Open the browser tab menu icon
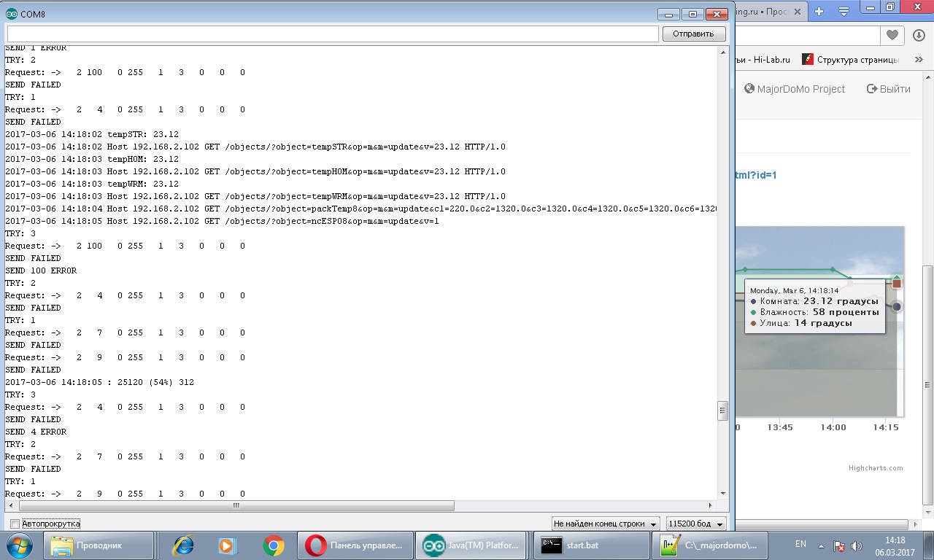 point(844,11)
